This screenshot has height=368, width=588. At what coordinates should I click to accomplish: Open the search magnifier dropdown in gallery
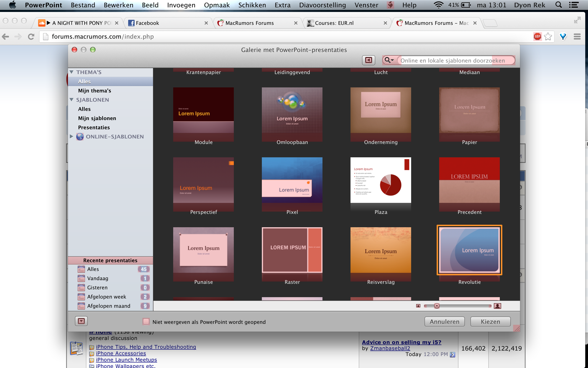389,60
